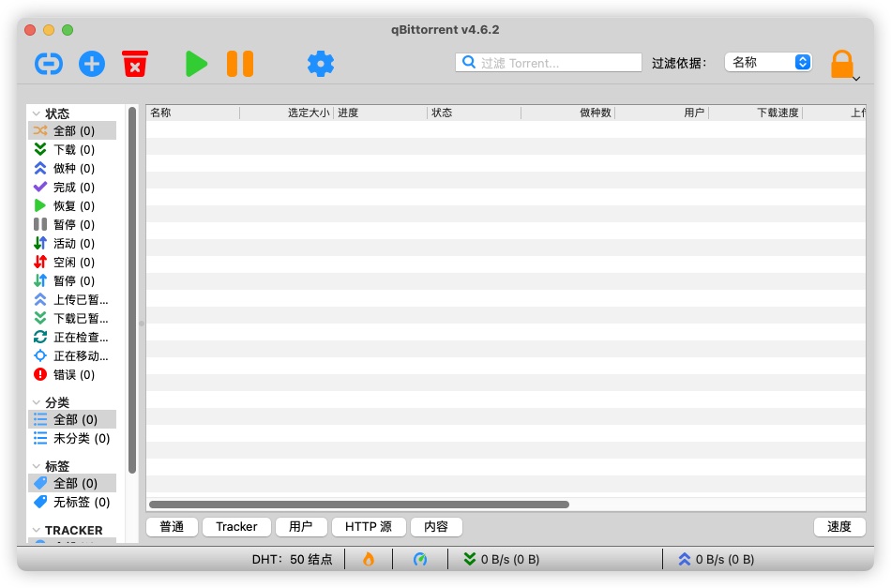Select the 完成 (0) status filter
Screen dimensions: 891x588
72,187
